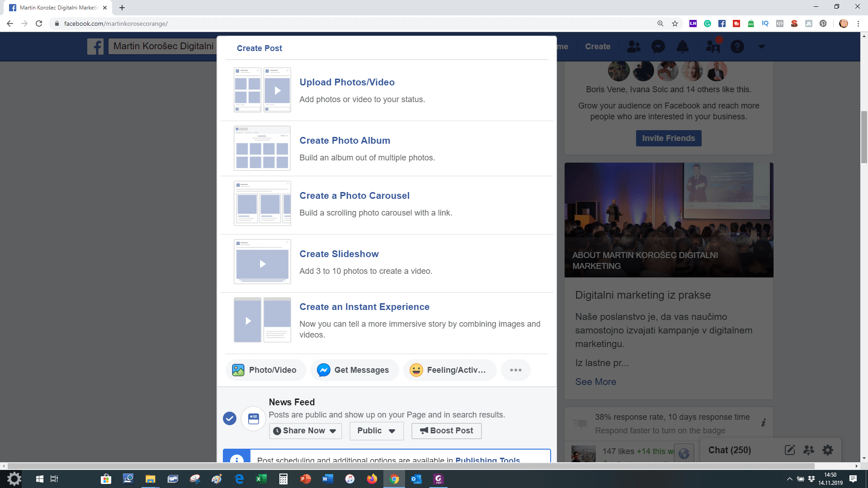Open Messenger icon in top bar
The image size is (868, 488).
[x=658, y=47]
